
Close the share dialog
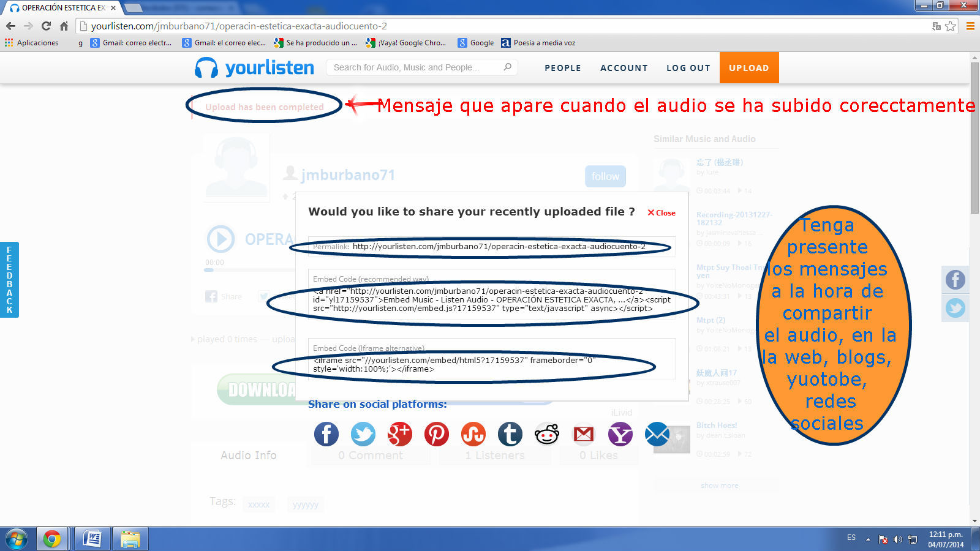pyautogui.click(x=661, y=213)
